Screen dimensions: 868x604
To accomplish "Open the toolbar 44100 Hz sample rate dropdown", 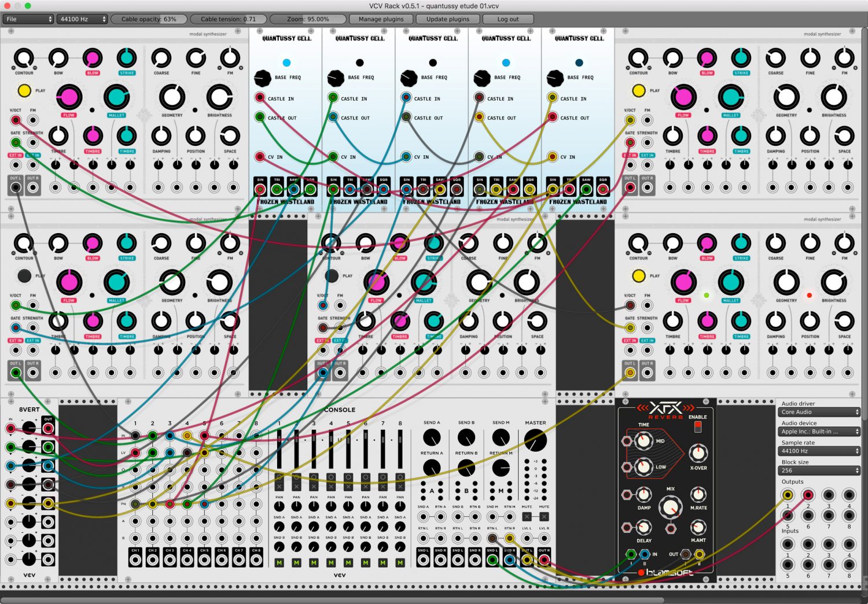I will [x=82, y=19].
